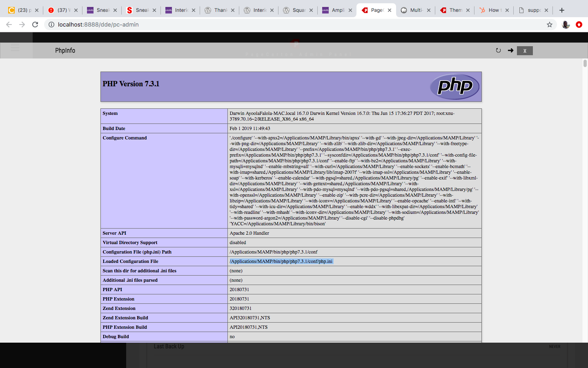Click the value "Feb 1 2019 11:49:43"

click(250, 128)
